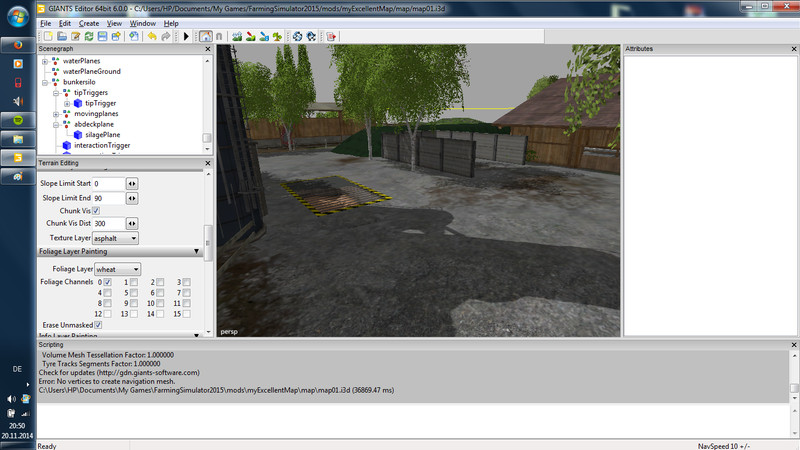
Task: Save the map with the floppy disk icon
Action: pyautogui.click(x=103, y=36)
